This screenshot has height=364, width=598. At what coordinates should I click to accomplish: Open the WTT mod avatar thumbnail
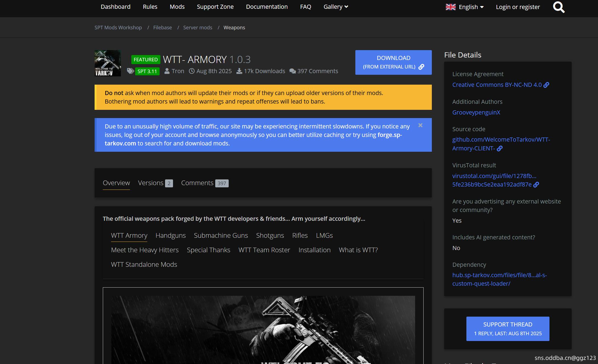[x=108, y=63]
